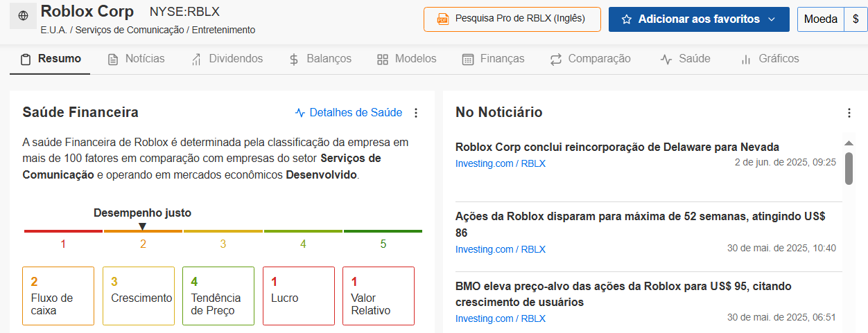Screen dimensions: 868x333
Task: Switch to the Notícias tab
Action: click(x=136, y=59)
